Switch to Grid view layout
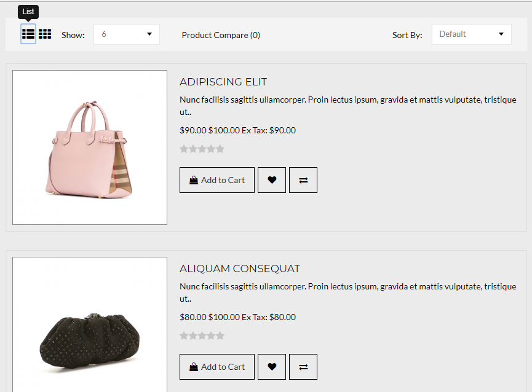Screen dimensions: 532x392 click(45, 34)
